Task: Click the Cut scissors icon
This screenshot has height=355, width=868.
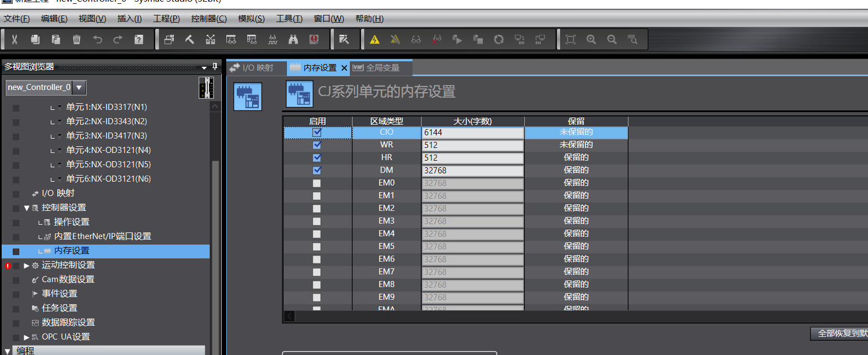Action: [x=15, y=39]
